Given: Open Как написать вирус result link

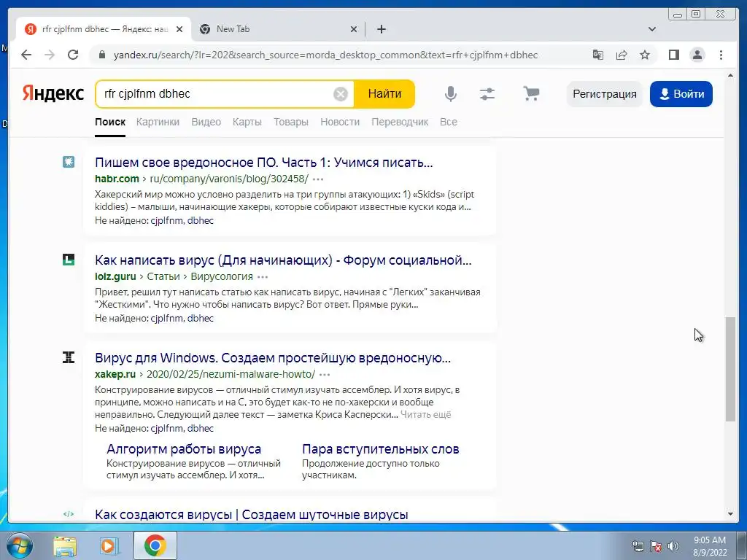Looking at the screenshot, I should point(283,260).
